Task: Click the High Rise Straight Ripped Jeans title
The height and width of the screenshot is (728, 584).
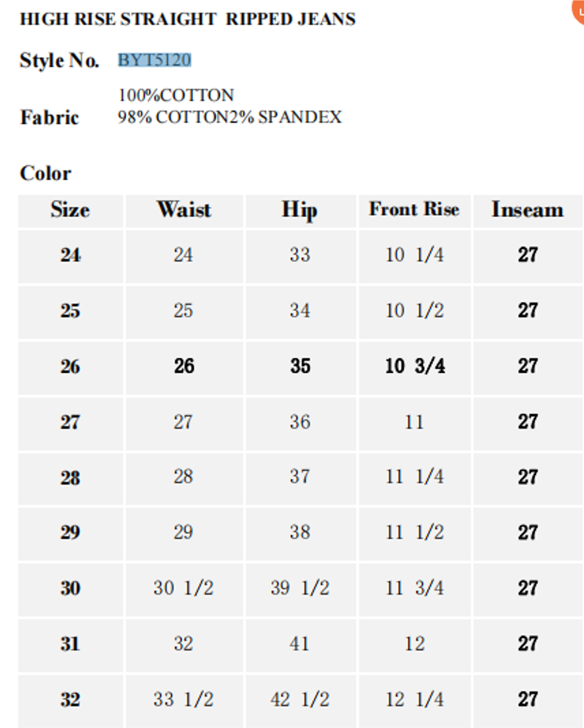Action: [x=187, y=19]
